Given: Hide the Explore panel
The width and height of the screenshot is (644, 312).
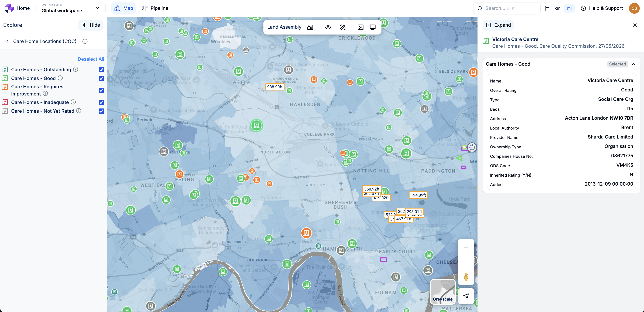Looking at the screenshot, I should click(90, 25).
